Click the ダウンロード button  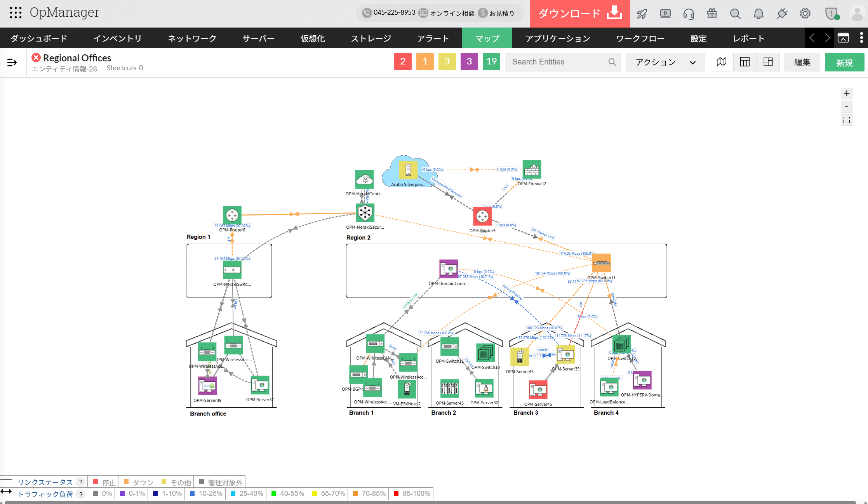tap(580, 14)
